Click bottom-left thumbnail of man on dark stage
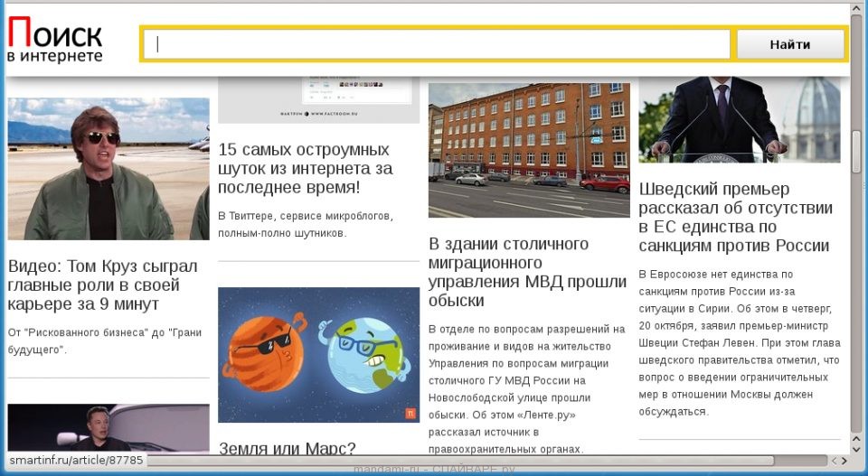This screenshot has height=476, width=868. [x=108, y=427]
